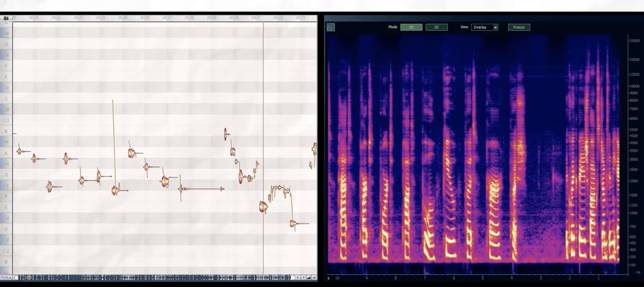
Task: Click the scroll-left arrow beside overview waveform
Action: 15,277
